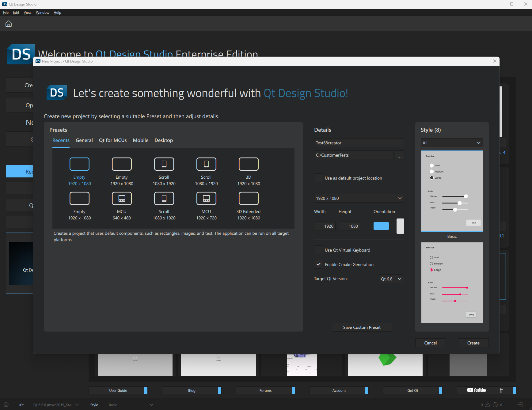Select portrait orientation icon
Viewport: 532px width, 410px height.
pyautogui.click(x=400, y=226)
